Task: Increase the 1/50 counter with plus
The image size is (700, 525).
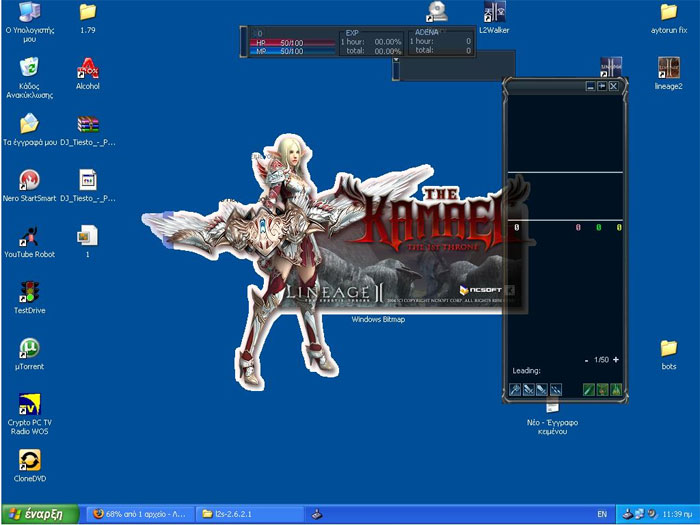Action: 616,360
